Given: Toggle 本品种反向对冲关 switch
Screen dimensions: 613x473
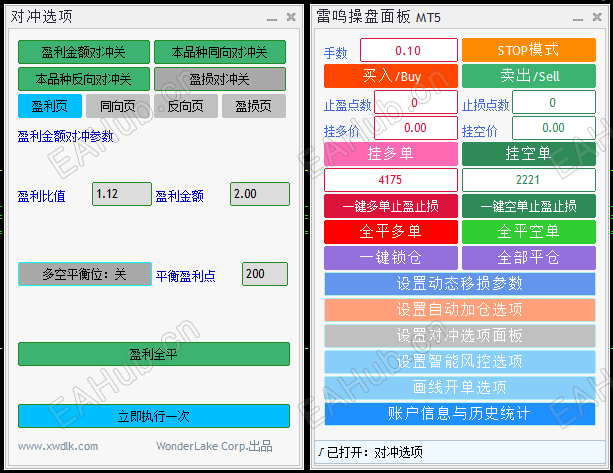Looking at the screenshot, I should [x=84, y=79].
